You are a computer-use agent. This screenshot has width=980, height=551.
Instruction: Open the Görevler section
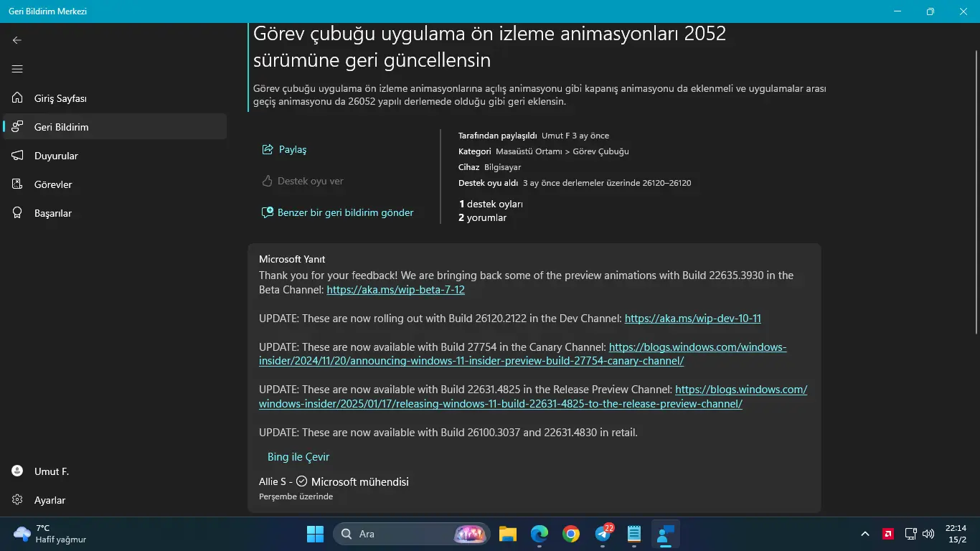115,184
